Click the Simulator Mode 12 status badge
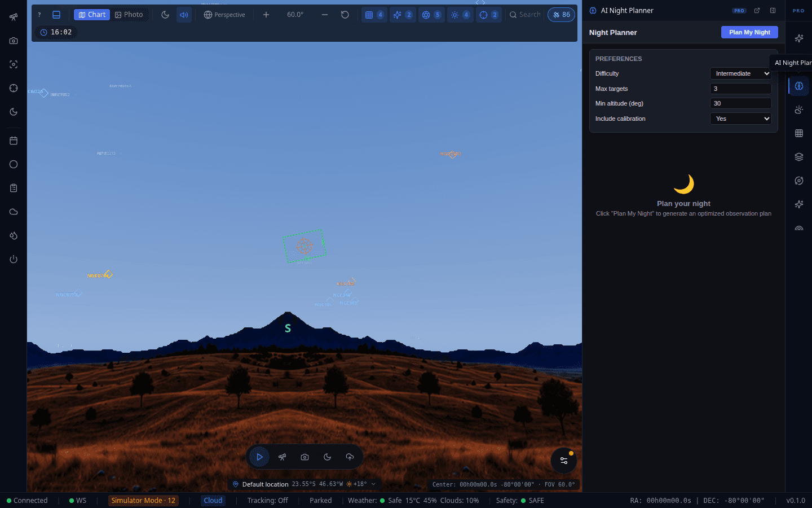This screenshot has width=812, height=508. click(143, 501)
